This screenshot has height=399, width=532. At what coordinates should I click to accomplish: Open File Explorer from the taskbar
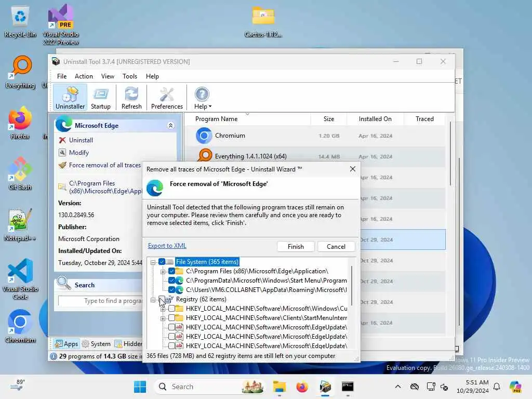[280, 387]
